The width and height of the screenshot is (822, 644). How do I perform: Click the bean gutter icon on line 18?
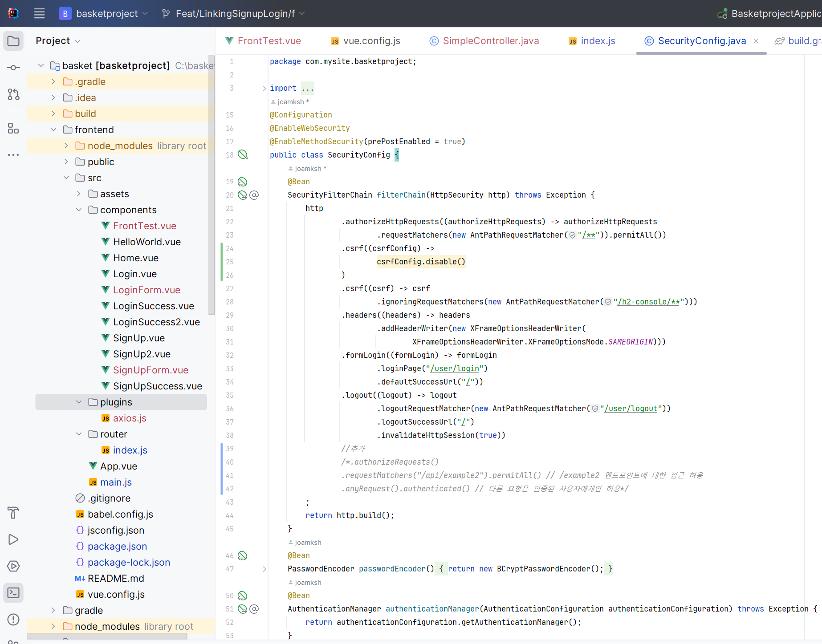click(243, 155)
